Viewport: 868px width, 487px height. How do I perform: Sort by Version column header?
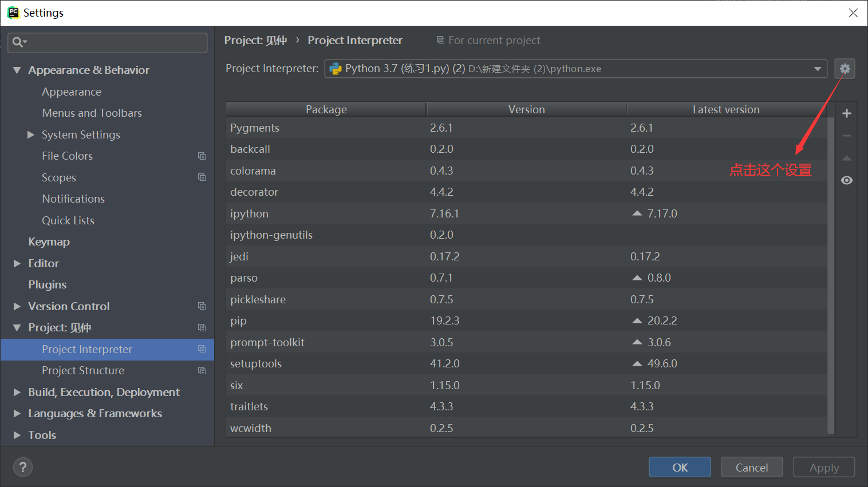coord(527,109)
